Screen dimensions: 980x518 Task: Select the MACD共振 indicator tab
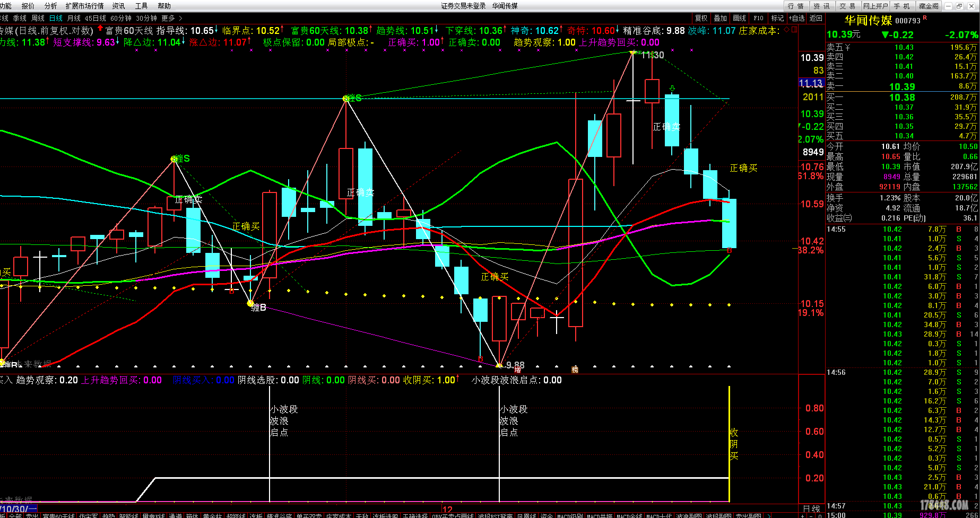click(600, 515)
